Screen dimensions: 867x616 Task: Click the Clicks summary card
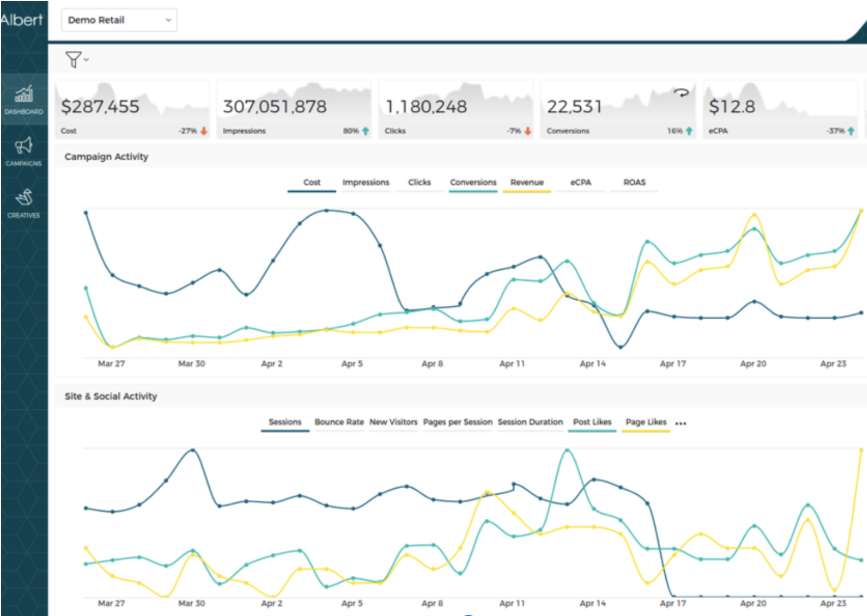pos(456,109)
